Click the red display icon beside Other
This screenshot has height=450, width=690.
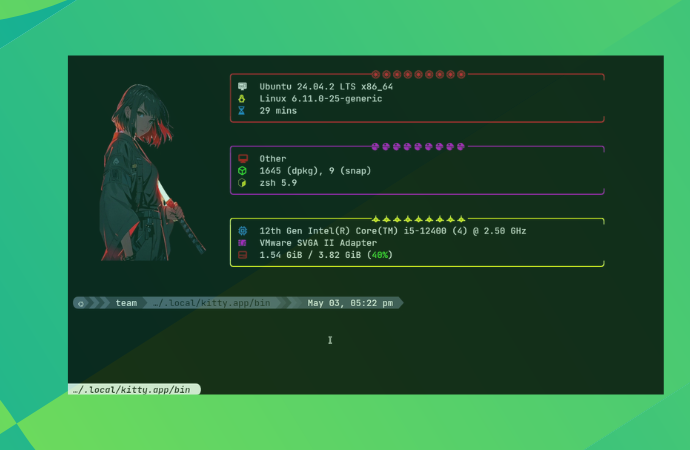242,158
